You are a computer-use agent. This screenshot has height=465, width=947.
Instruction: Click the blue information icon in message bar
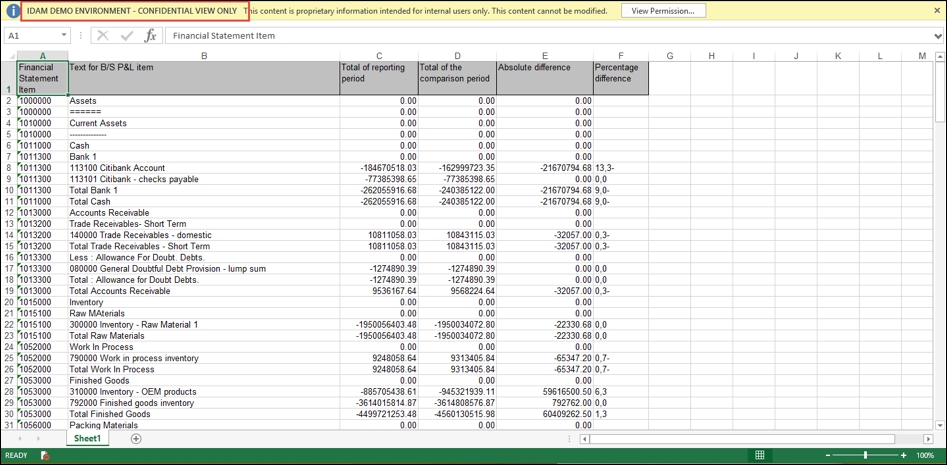point(13,11)
